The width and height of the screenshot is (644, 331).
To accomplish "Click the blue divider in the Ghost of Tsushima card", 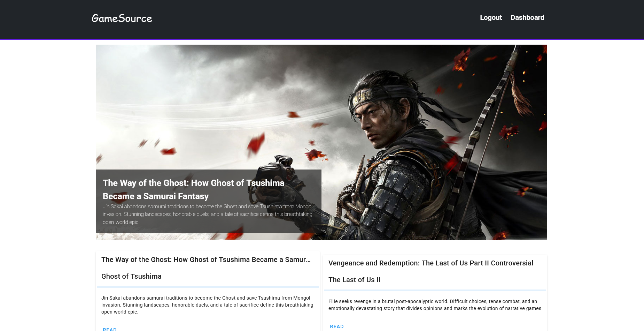I will point(208,287).
